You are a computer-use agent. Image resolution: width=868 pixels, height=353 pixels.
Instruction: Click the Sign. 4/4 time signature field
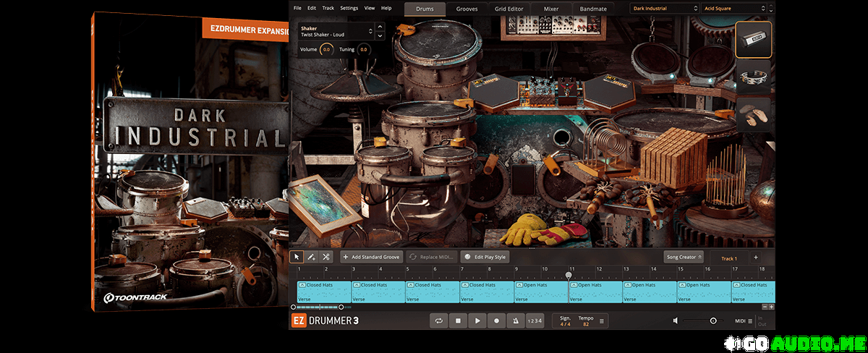565,320
